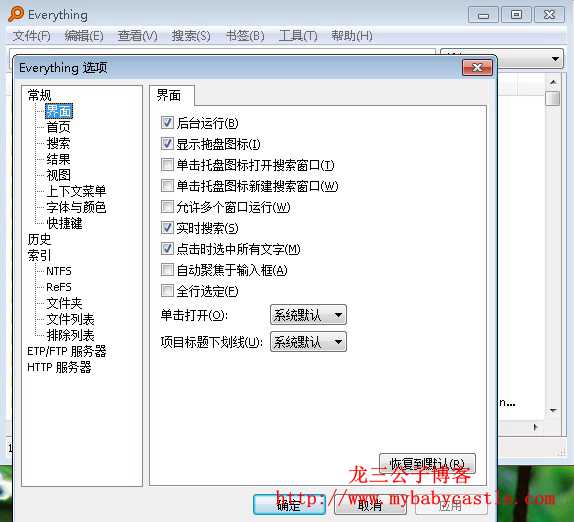Select NTFS in options tree

tap(59, 271)
